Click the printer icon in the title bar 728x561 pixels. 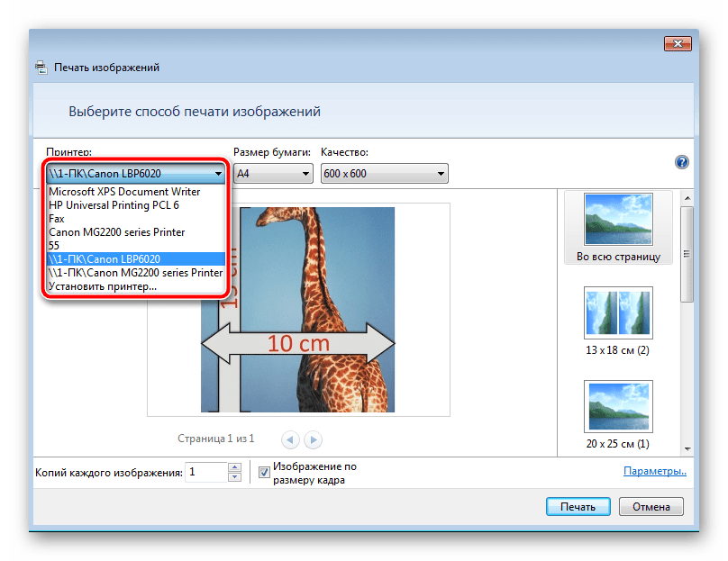click(41, 68)
